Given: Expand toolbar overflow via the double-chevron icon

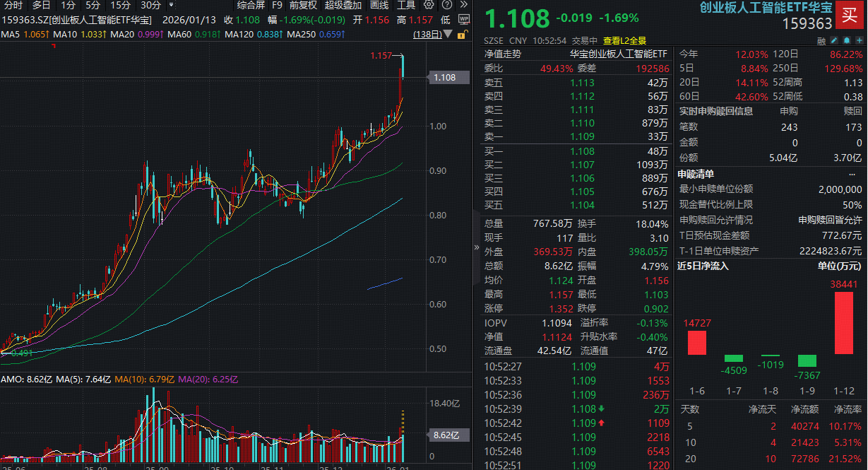Looking at the screenshot, I should point(463,5).
